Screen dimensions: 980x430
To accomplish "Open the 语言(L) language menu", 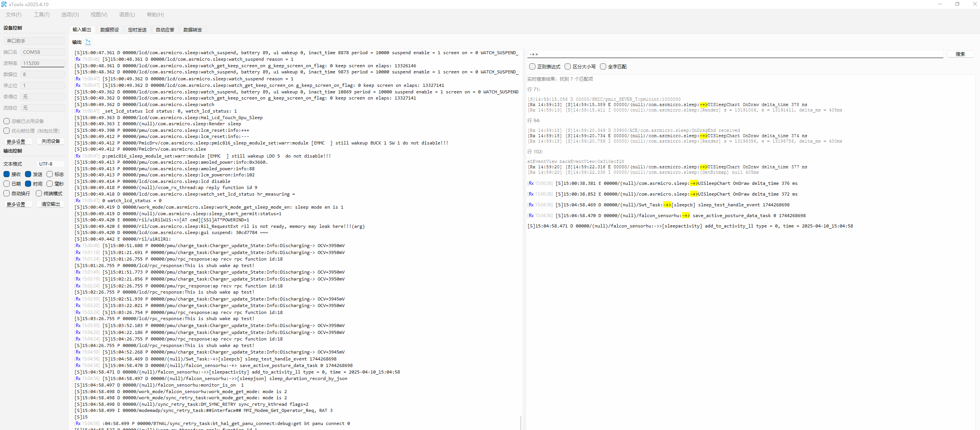I will (x=127, y=15).
